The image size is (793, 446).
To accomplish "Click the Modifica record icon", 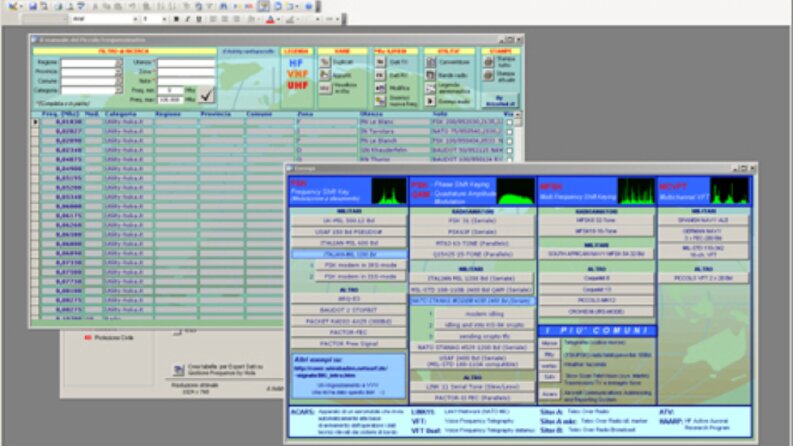I will pyautogui.click(x=380, y=88).
